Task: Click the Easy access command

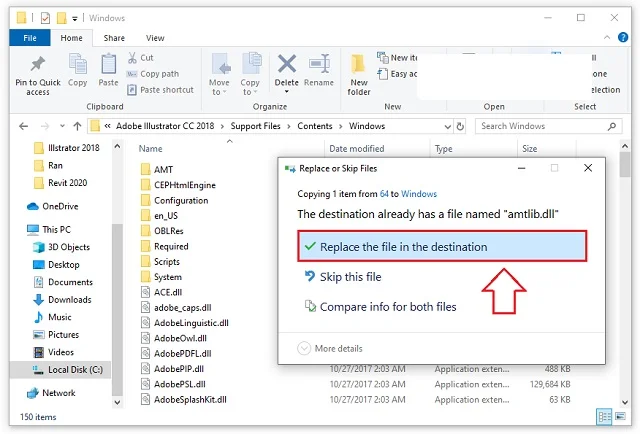Action: pyautogui.click(x=397, y=74)
